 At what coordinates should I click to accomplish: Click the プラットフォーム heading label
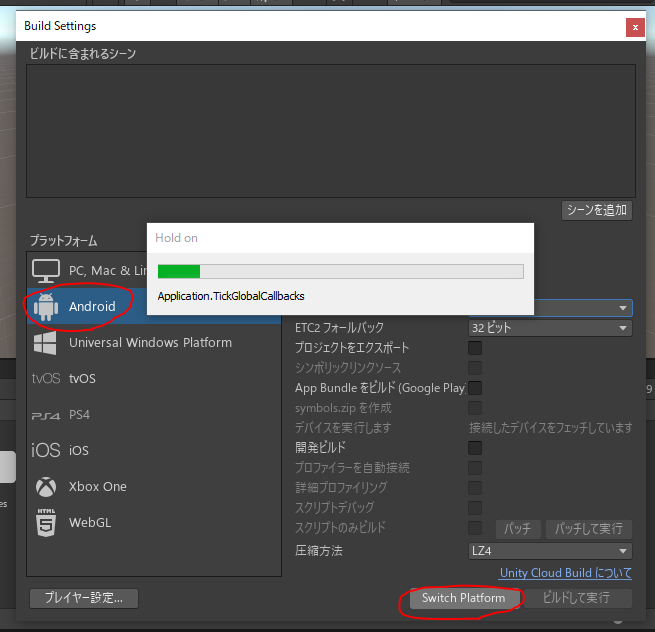pos(63,241)
